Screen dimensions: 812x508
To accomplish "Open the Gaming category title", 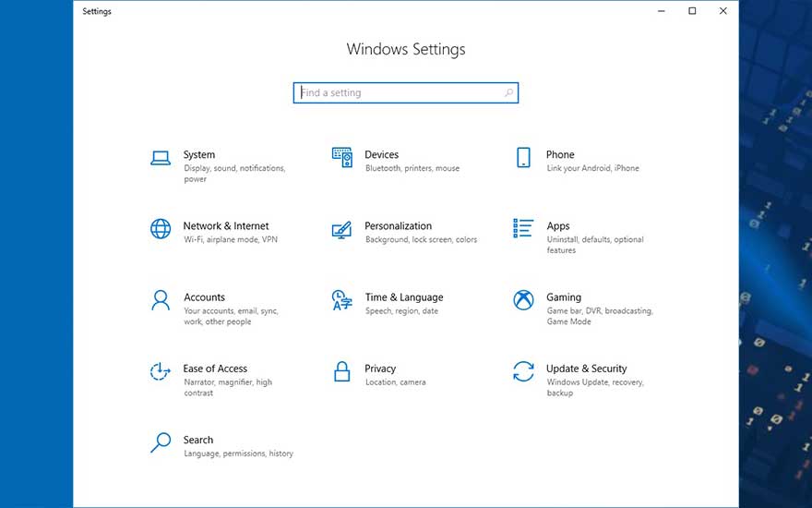I will tap(564, 297).
